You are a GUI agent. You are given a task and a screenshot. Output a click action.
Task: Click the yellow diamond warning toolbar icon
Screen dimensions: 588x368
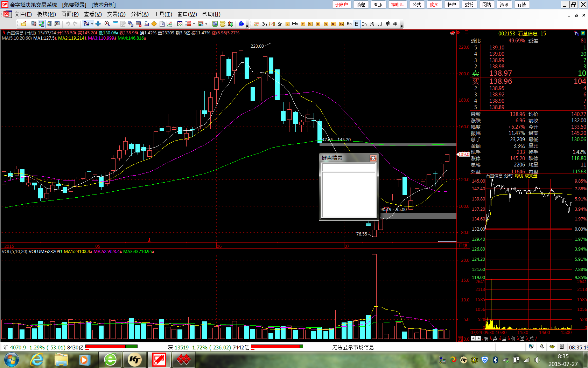pyautogui.click(x=154, y=24)
